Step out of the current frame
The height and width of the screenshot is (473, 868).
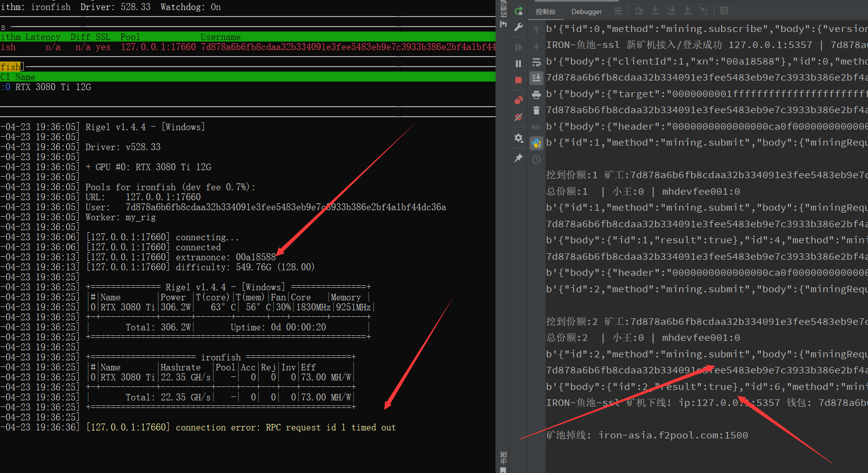687,11
